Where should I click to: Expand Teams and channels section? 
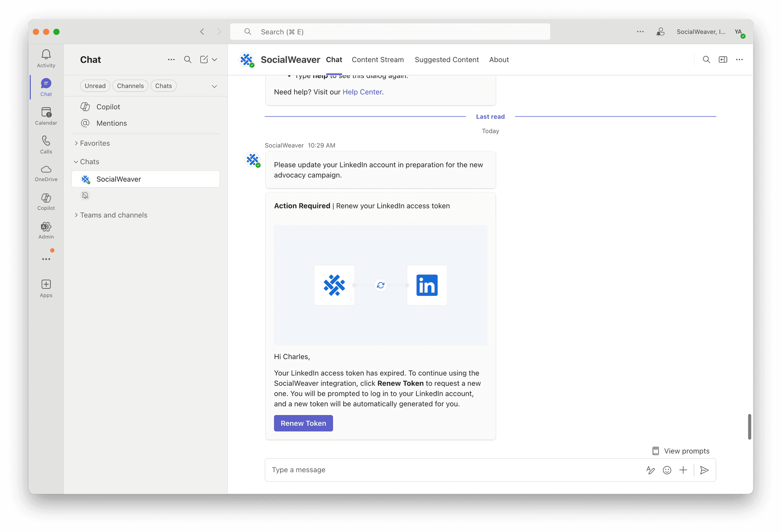coord(113,215)
